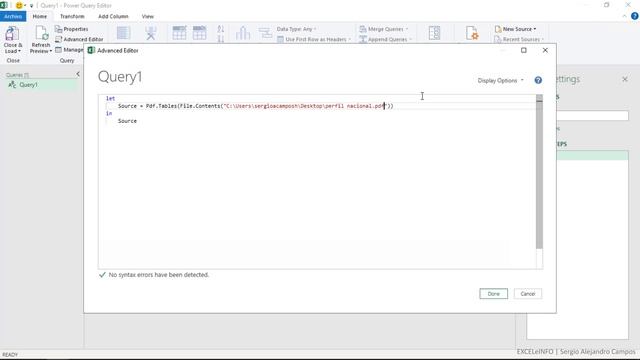The width and height of the screenshot is (640, 360).
Task: Select the highlighted applied step in settings
Action: [593, 155]
